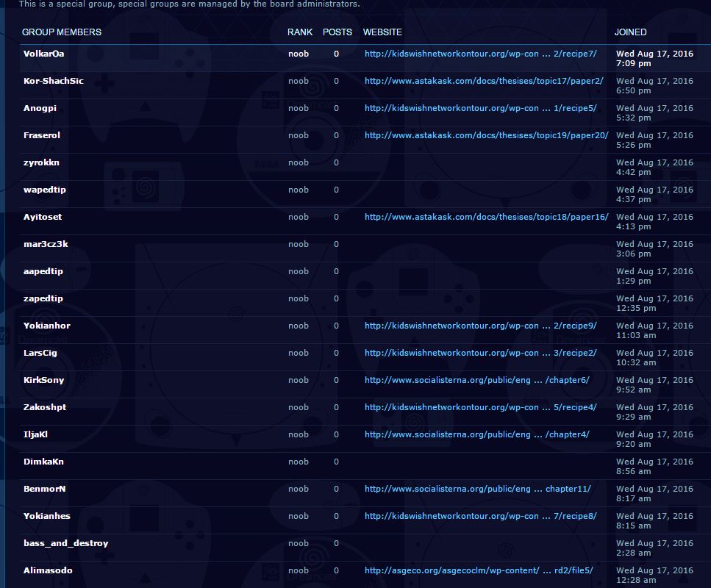Open member profile Zakoshpt
Image resolution: width=711 pixels, height=588 pixels.
tap(45, 408)
